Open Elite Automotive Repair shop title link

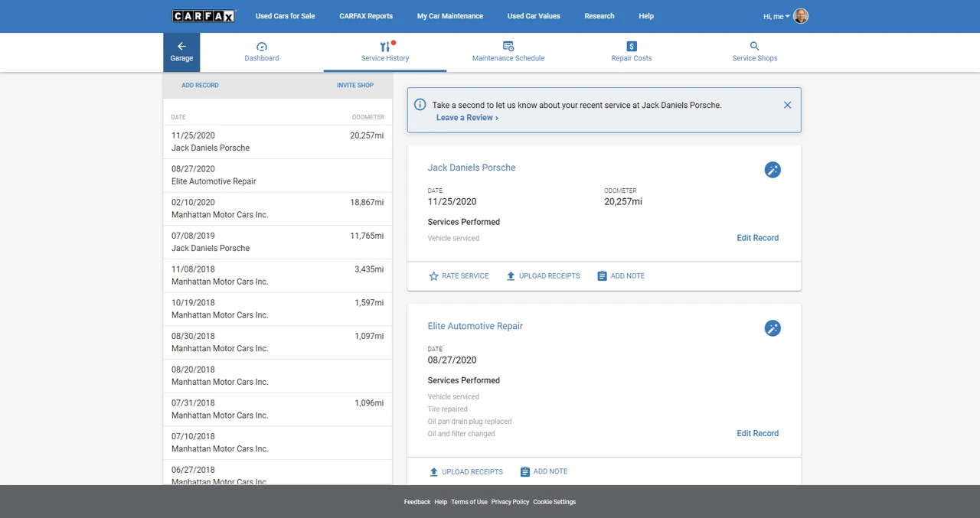click(x=475, y=326)
